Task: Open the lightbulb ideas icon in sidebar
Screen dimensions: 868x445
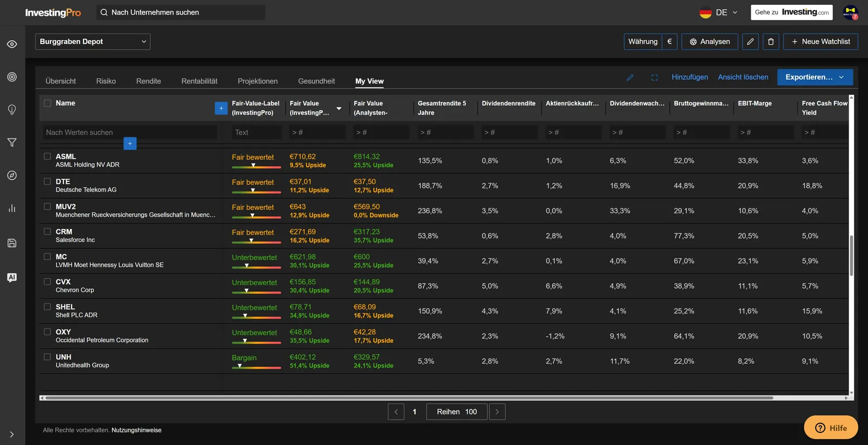Action: [12, 110]
